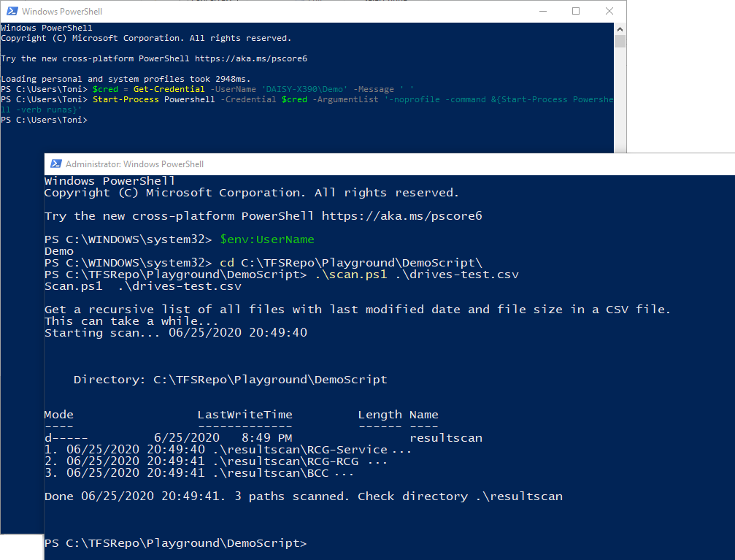Click 'Loading personal and system profiles took 2948ms.' line

[126, 79]
